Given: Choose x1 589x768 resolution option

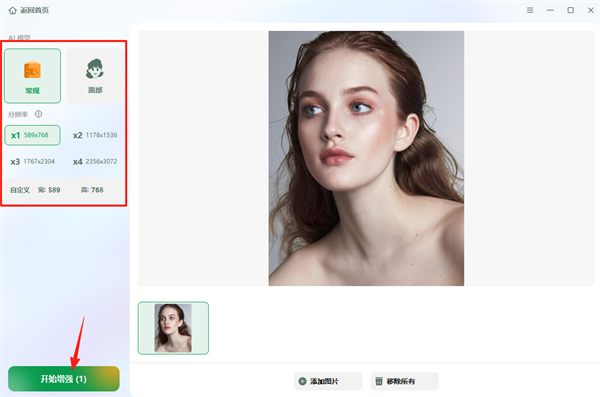Looking at the screenshot, I should [33, 135].
